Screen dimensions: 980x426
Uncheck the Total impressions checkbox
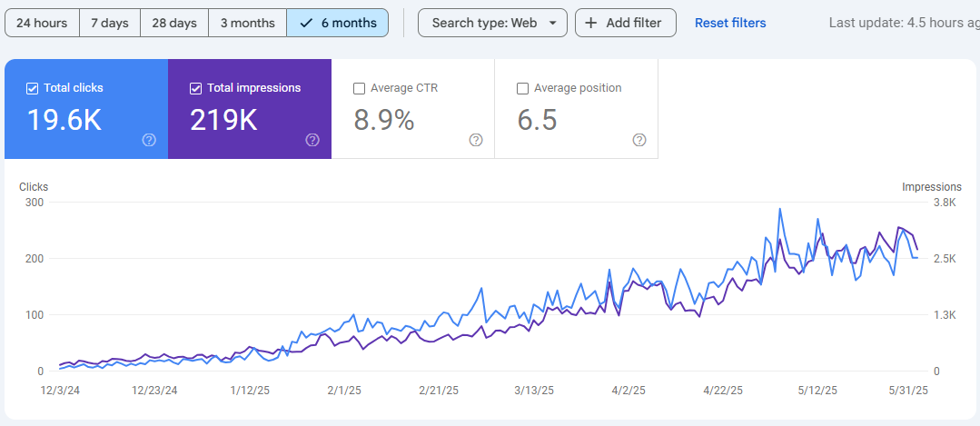[x=196, y=88]
